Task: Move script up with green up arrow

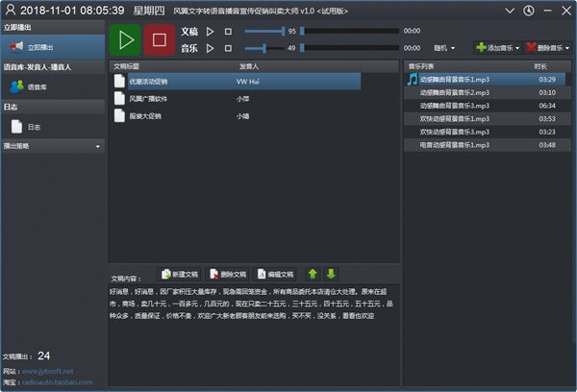Action: 314,274
